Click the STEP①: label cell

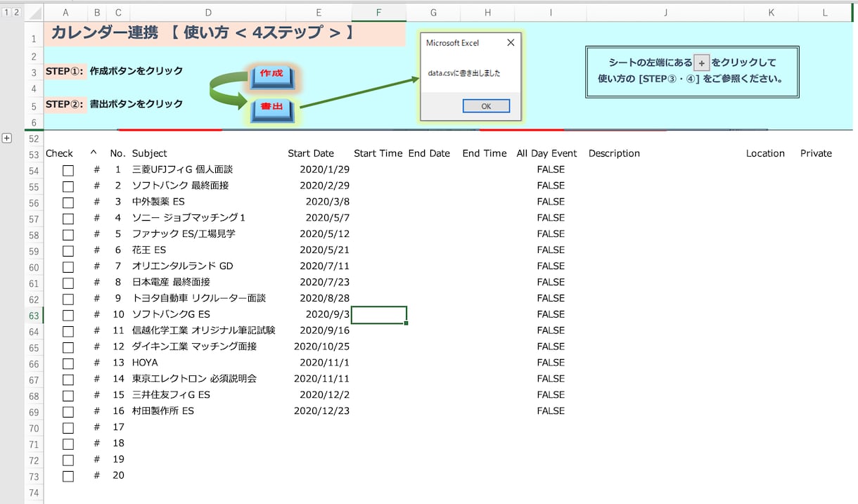pyautogui.click(x=65, y=71)
